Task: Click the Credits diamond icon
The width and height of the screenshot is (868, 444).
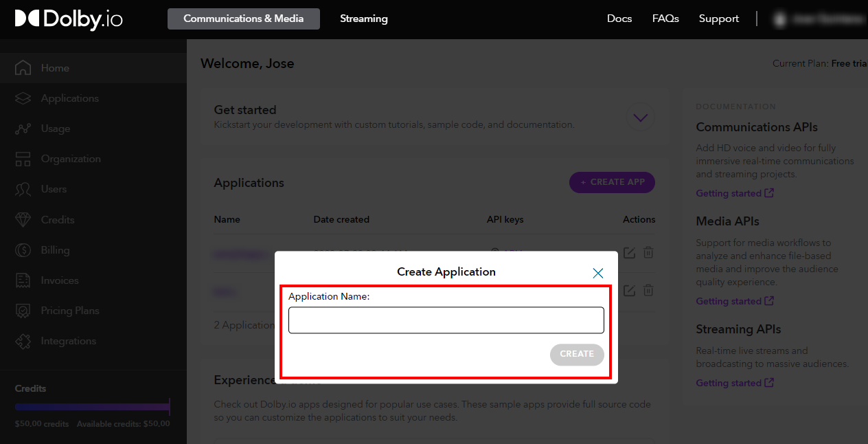Action: tap(23, 220)
